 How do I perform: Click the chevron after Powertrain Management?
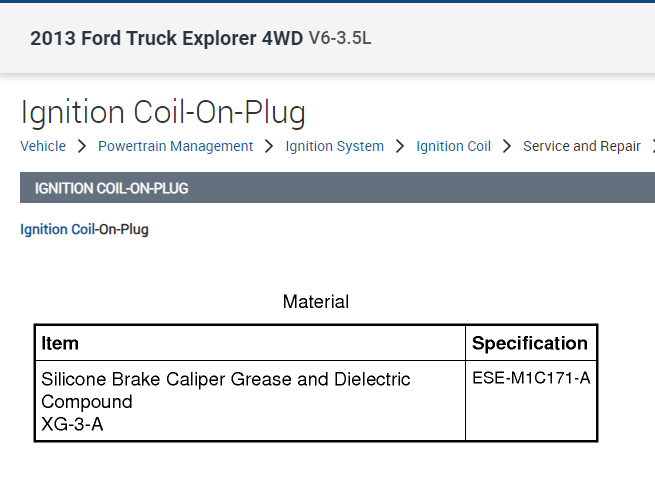tap(269, 146)
